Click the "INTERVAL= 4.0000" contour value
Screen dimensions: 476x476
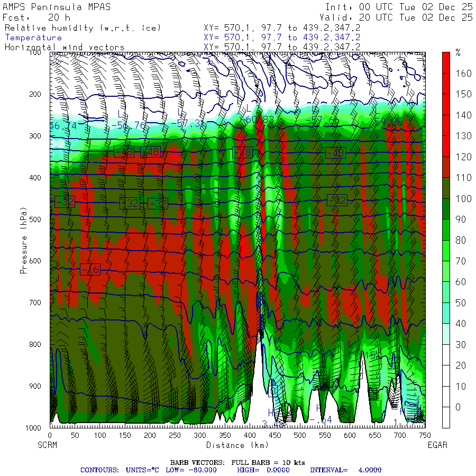point(345,470)
